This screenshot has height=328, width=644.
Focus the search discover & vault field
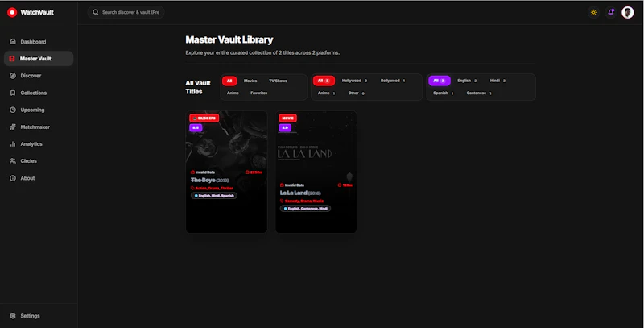(x=126, y=12)
